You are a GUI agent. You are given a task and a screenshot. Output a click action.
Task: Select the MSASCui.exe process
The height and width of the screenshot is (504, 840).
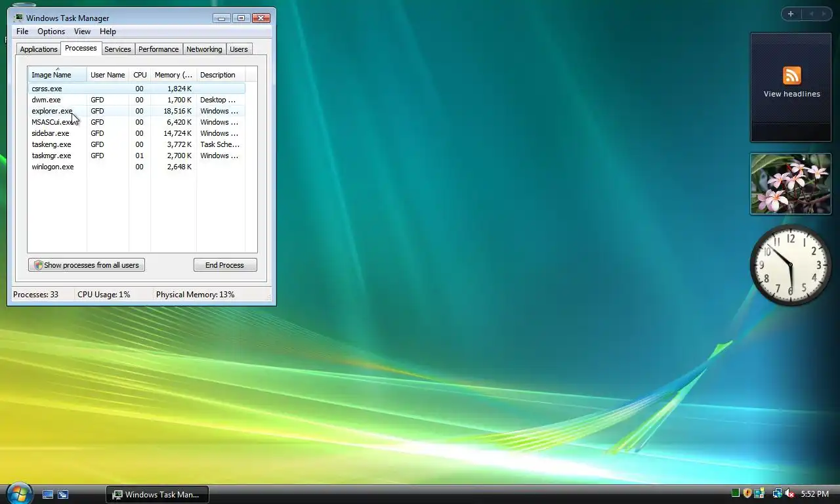point(136,122)
